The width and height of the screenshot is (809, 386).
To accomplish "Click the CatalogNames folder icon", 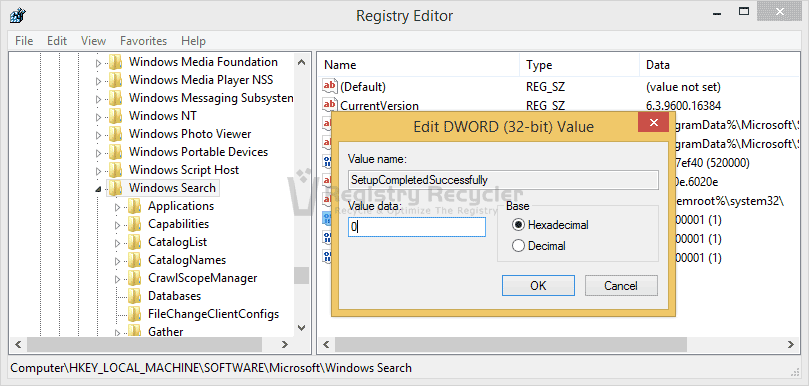I will (135, 261).
